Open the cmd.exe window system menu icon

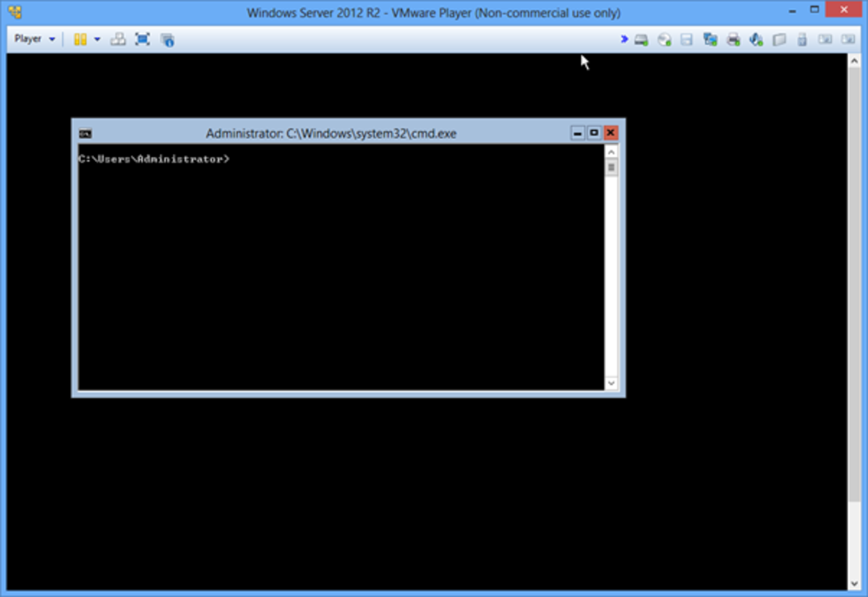pos(85,133)
